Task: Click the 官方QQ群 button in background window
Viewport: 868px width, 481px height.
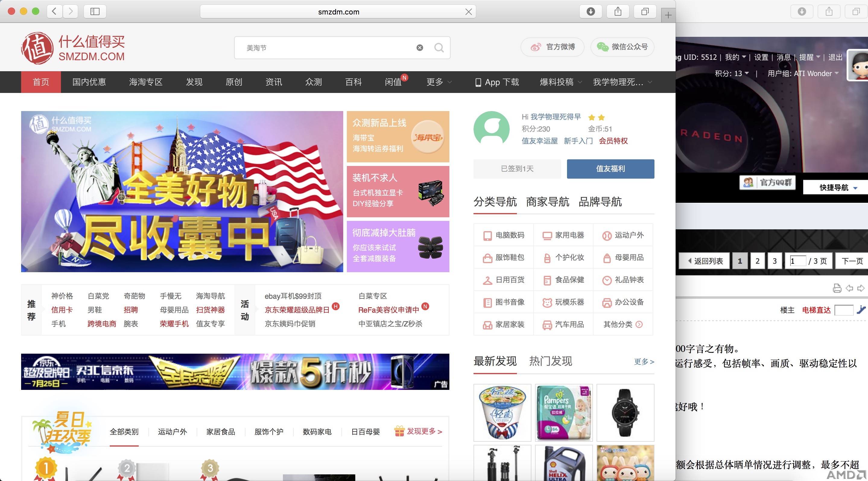Action: click(x=767, y=182)
